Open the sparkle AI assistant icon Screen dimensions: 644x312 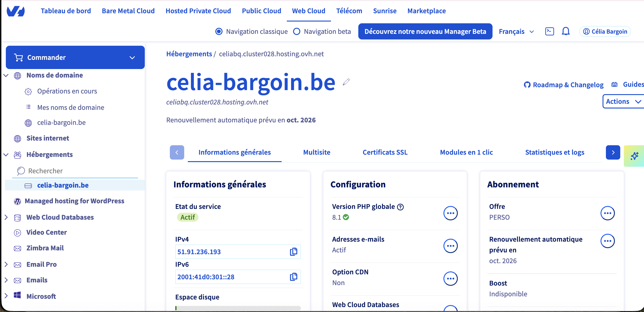(x=634, y=156)
